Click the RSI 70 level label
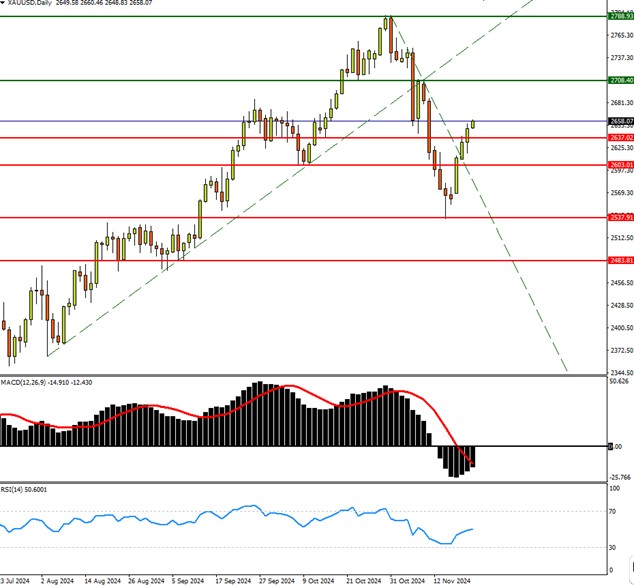This screenshot has width=634, height=586. pos(612,511)
